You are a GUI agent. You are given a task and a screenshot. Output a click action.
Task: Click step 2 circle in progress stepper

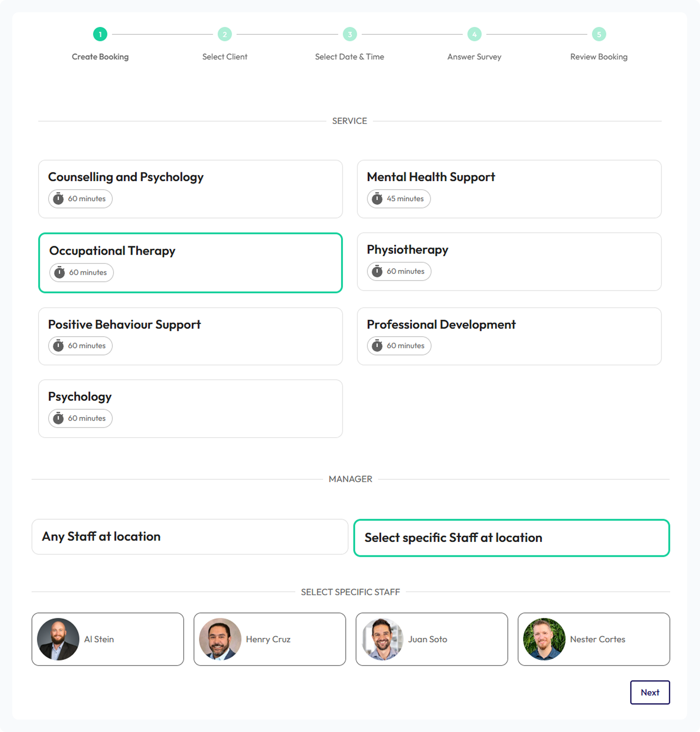[x=225, y=34]
